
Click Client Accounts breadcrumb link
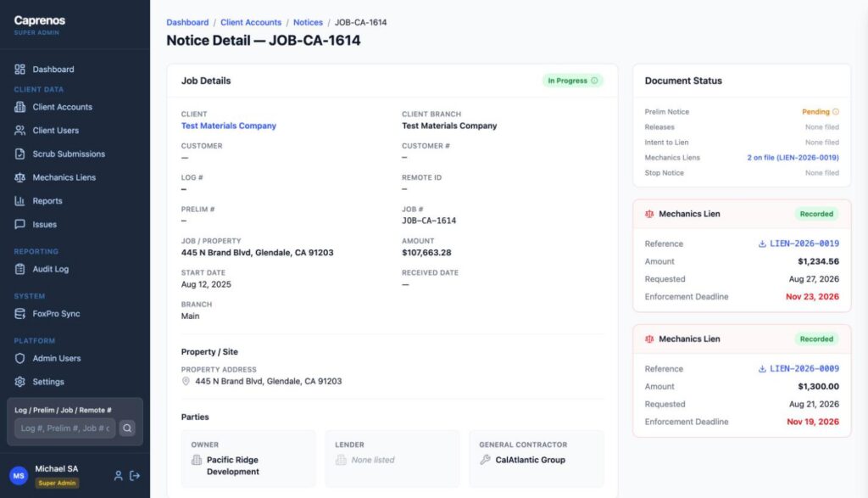(x=251, y=22)
